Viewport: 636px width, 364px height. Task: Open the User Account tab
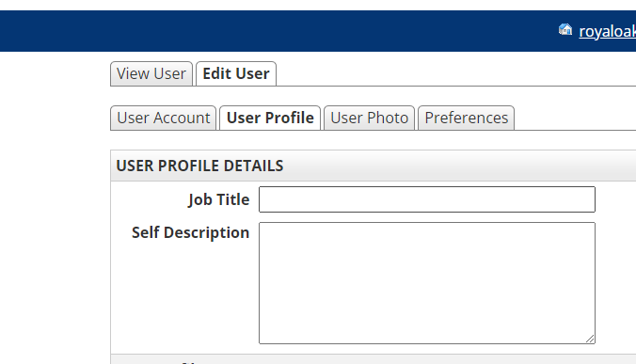(x=164, y=118)
